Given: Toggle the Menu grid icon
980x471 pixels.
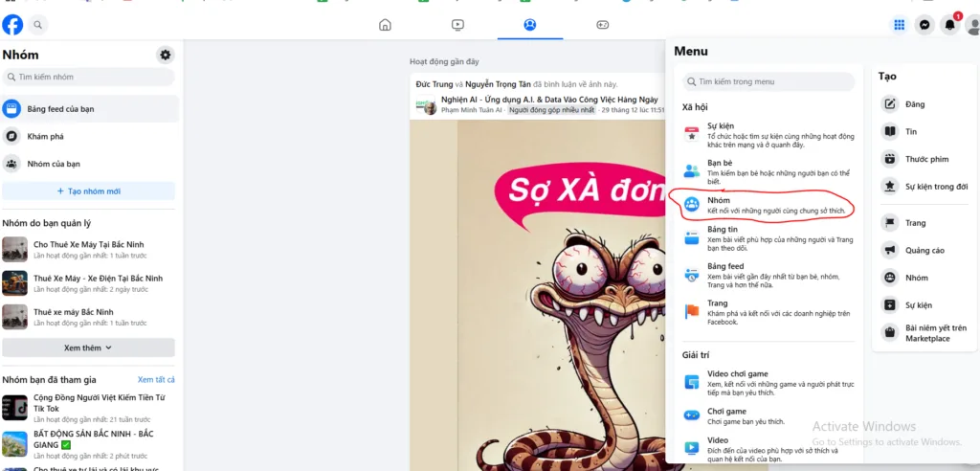Looking at the screenshot, I should point(899,25).
